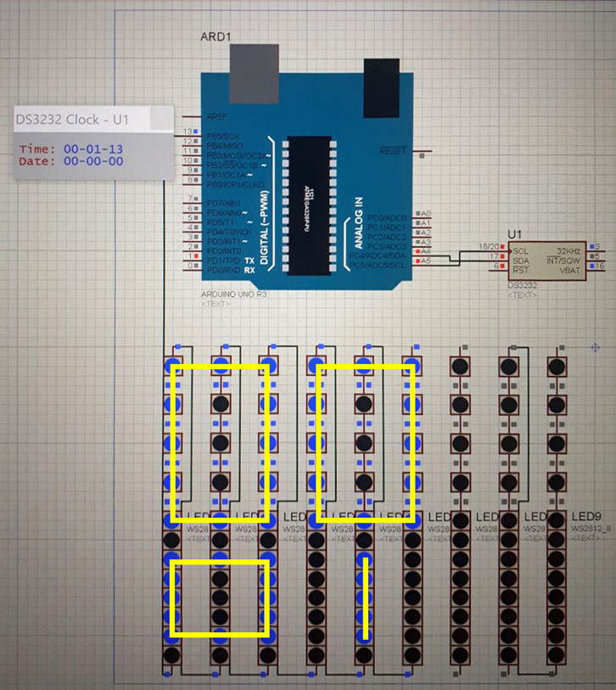Click the ARD1 component reference label

coord(216,36)
